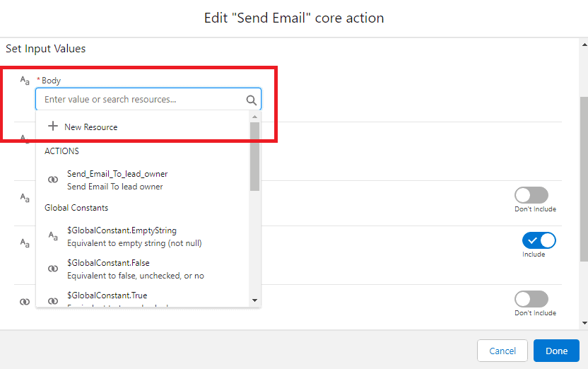Screen dimensions: 588x369
Task: Focus the Body resource search combobox
Action: point(141,100)
